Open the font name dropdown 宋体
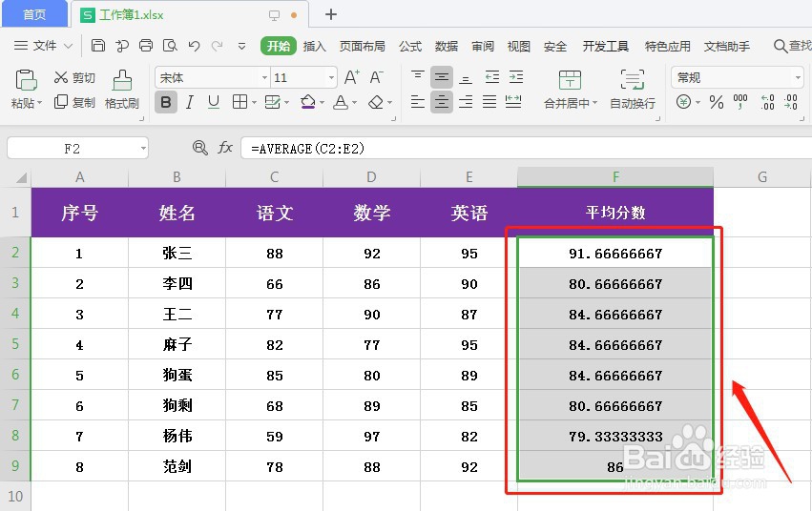The image size is (812, 511). tap(264, 77)
